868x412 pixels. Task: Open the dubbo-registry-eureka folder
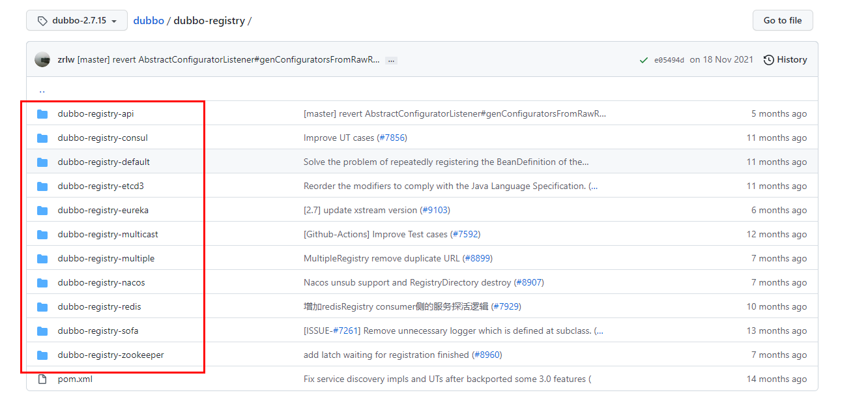(x=103, y=210)
